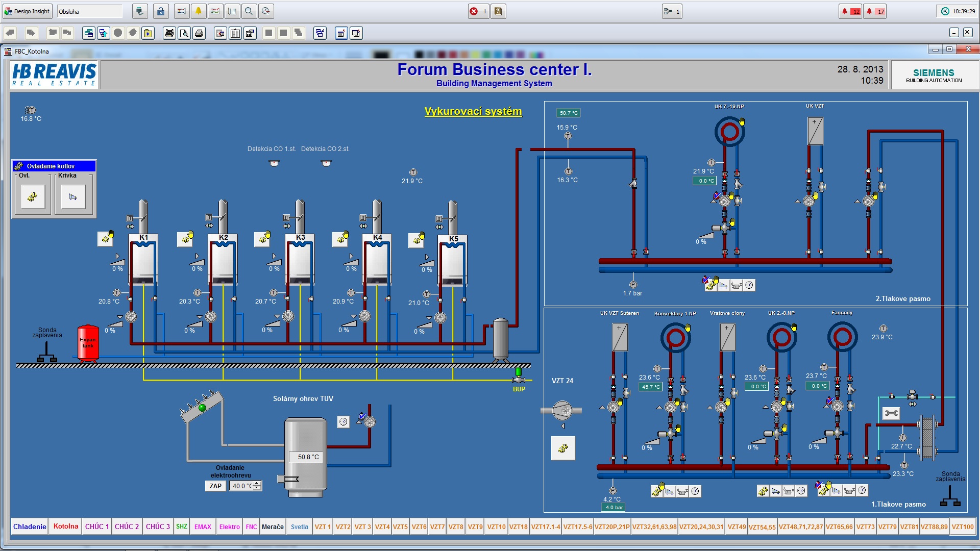Switch to the EMAX tab
Viewport: 980px width, 551px height.
203,527
